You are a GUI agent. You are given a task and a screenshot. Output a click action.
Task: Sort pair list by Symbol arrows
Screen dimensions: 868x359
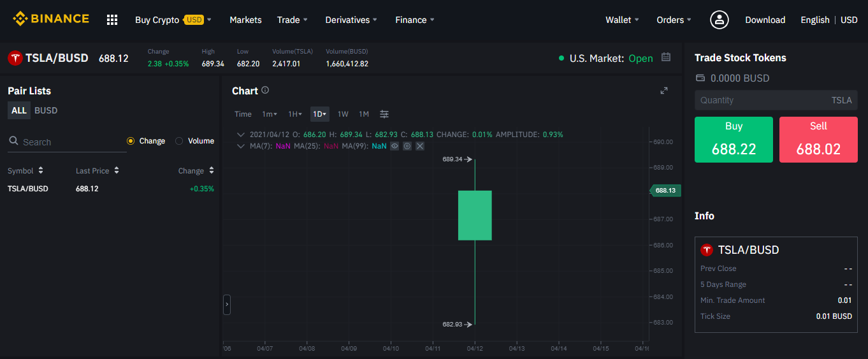(x=41, y=171)
